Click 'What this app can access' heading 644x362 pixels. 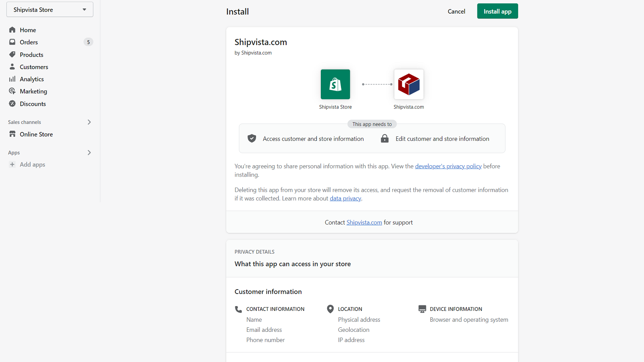(x=293, y=264)
